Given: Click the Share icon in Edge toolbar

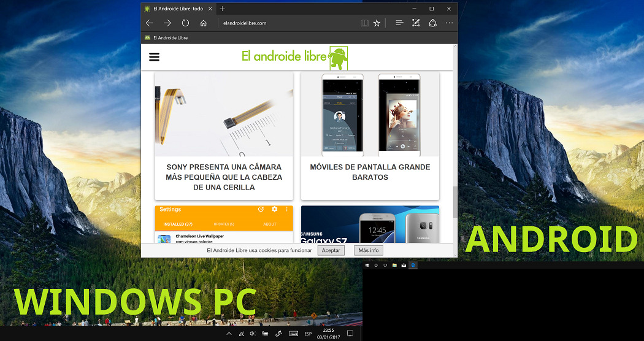Looking at the screenshot, I should point(432,23).
